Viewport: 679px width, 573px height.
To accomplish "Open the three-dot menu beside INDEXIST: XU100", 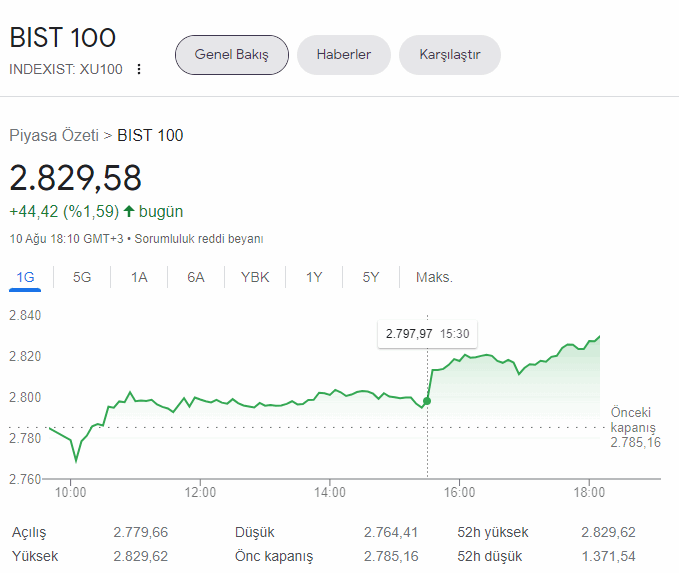I will click(x=139, y=69).
